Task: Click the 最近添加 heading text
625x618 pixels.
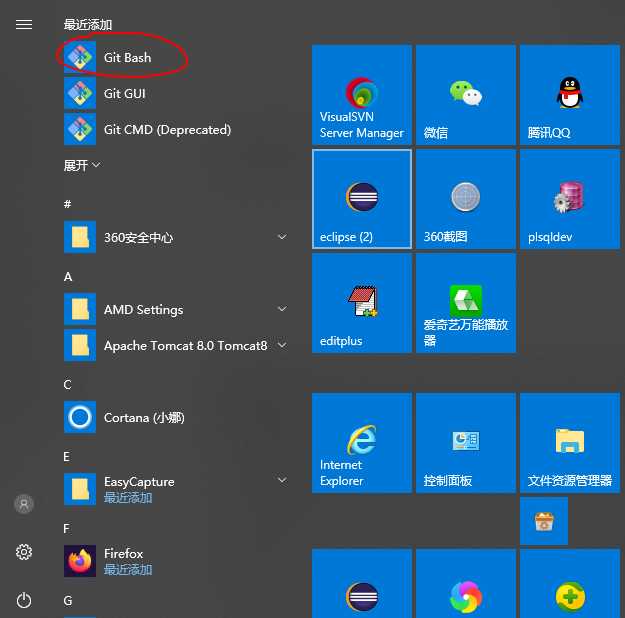Action: 88,25
